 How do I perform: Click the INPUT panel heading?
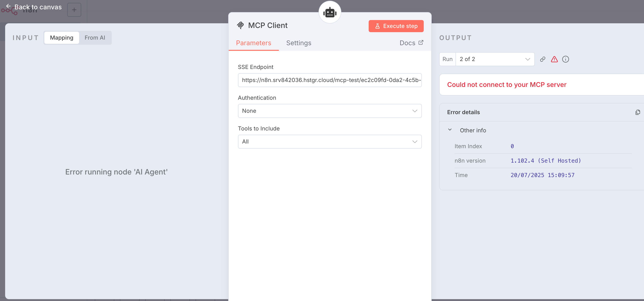(26, 38)
